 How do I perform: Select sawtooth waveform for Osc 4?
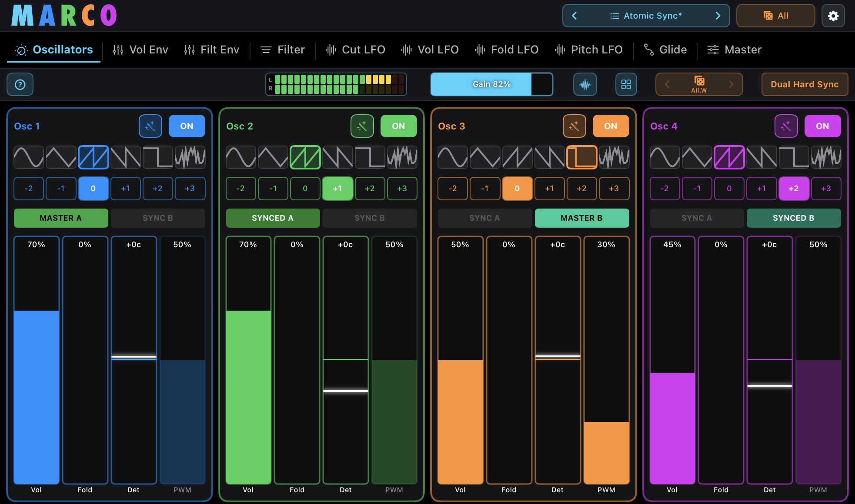[729, 157]
